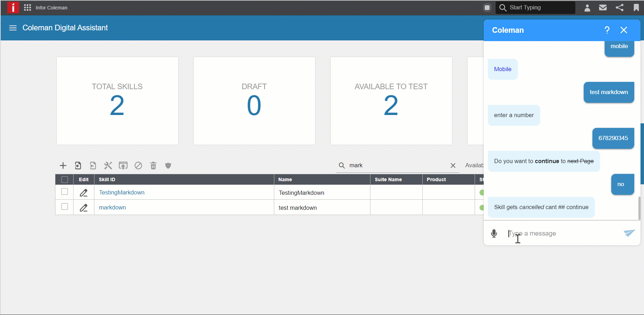644x315 pixels.
Task: Click the Draft count card
Action: pyautogui.click(x=254, y=101)
